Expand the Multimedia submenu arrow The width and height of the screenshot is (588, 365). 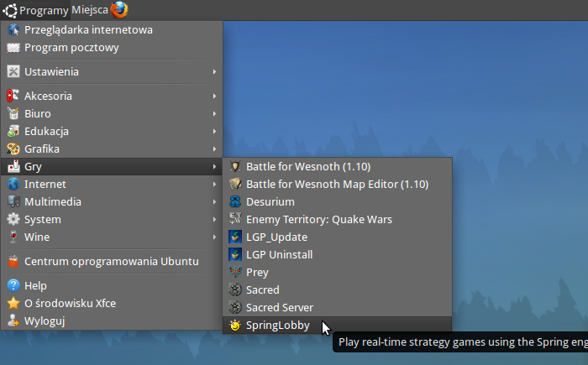tap(214, 201)
